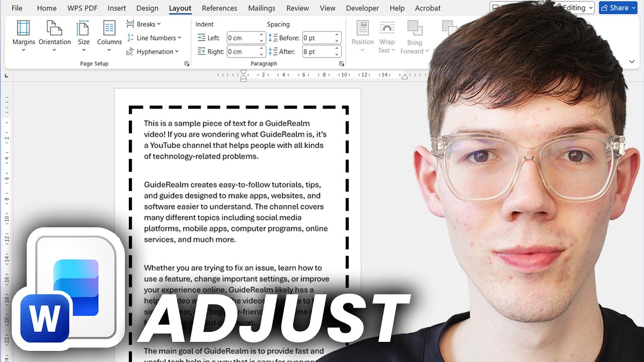The image size is (644, 362).
Task: Switch to the Home tab
Action: pyautogui.click(x=46, y=8)
